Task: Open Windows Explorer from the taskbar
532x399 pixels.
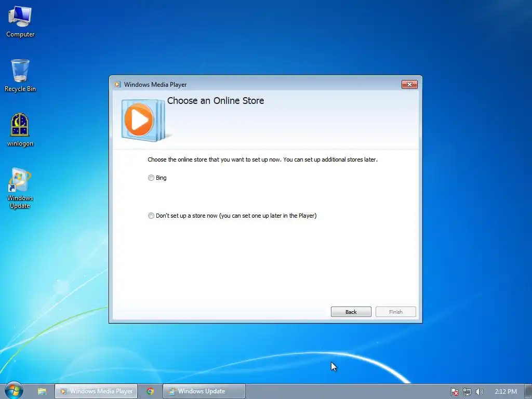Action: click(42, 391)
